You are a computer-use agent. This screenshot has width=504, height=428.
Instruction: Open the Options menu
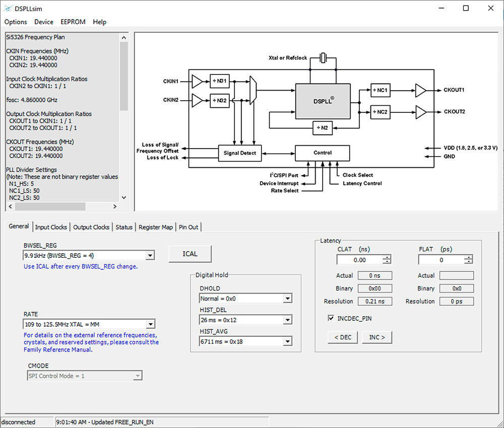tap(15, 22)
